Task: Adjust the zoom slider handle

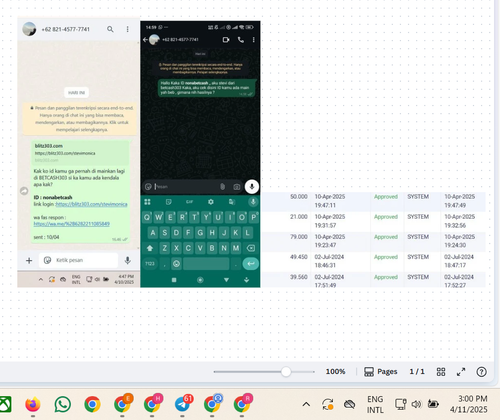Action: pyautogui.click(x=286, y=372)
